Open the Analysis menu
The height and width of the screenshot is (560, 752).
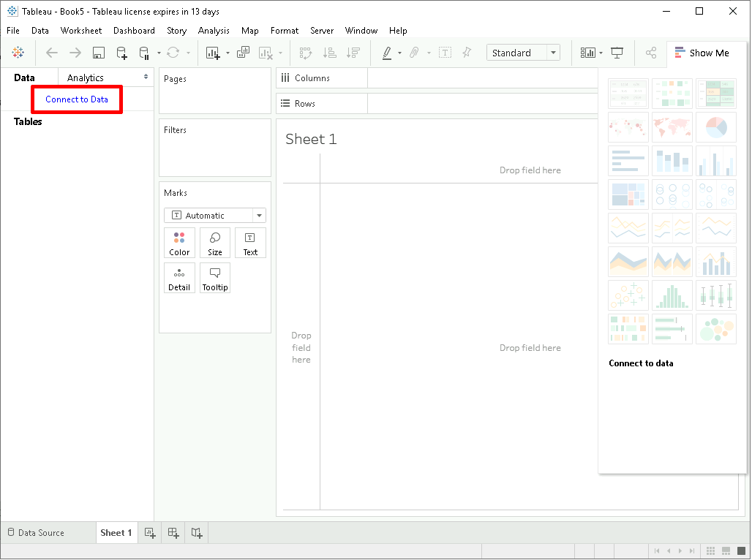coord(214,31)
